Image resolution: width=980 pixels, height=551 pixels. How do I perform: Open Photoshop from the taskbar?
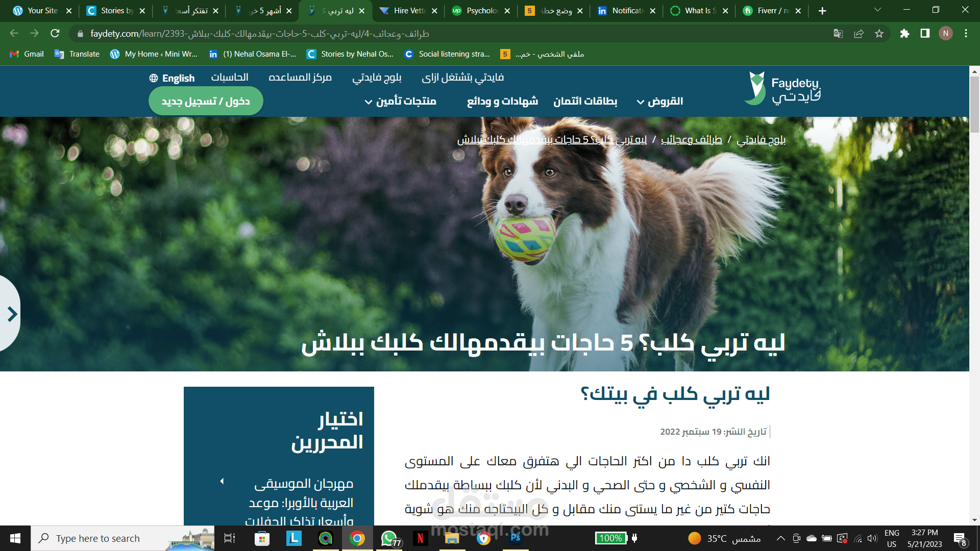click(516, 537)
